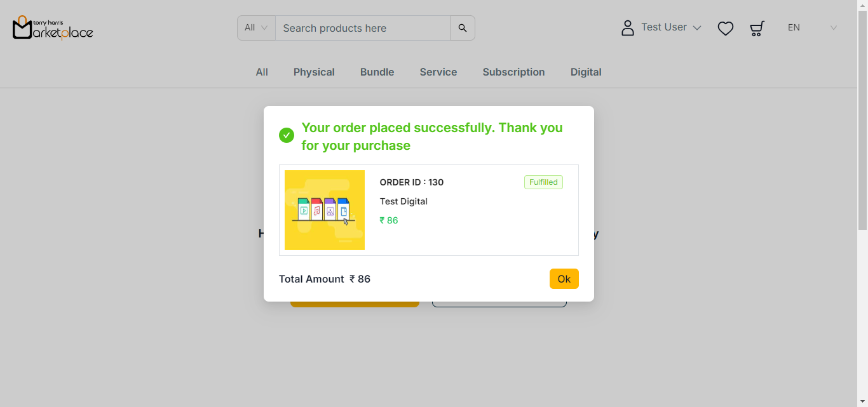
Task: Focus the Search products here field
Action: click(362, 28)
